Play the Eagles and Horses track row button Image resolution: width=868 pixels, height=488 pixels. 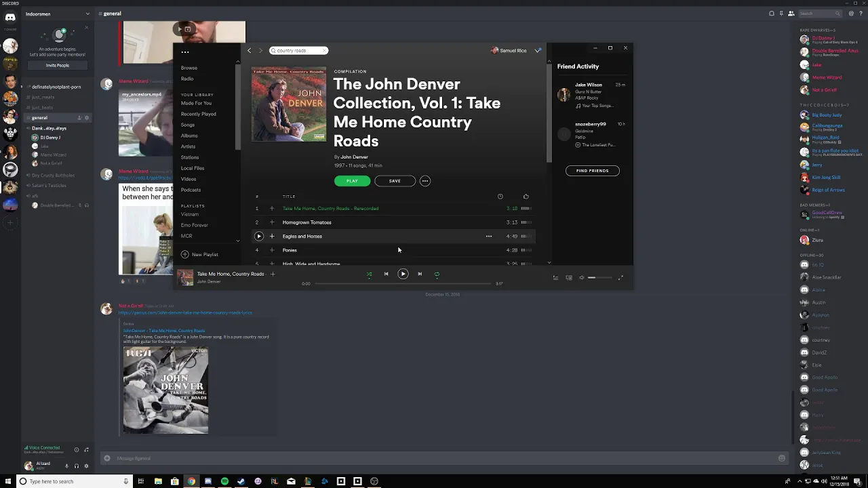[258, 236]
